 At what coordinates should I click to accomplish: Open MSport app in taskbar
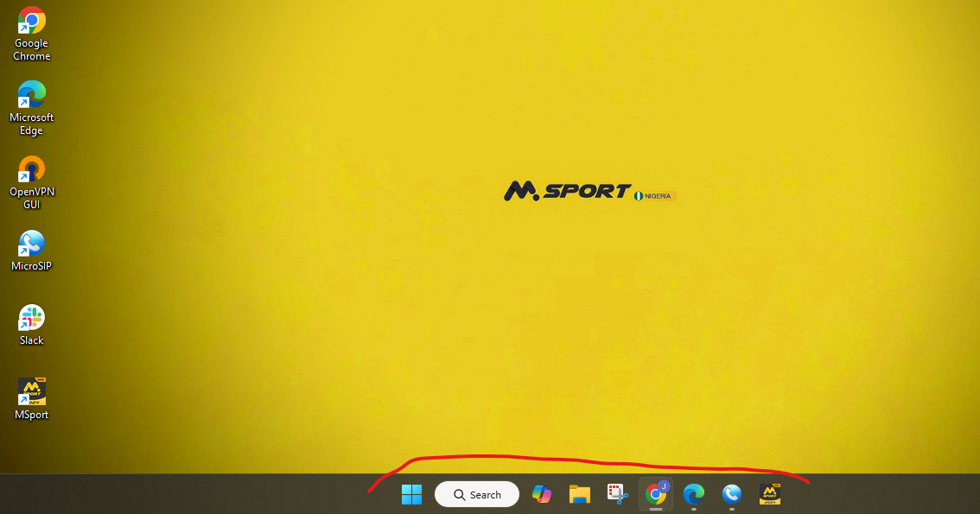coord(770,495)
